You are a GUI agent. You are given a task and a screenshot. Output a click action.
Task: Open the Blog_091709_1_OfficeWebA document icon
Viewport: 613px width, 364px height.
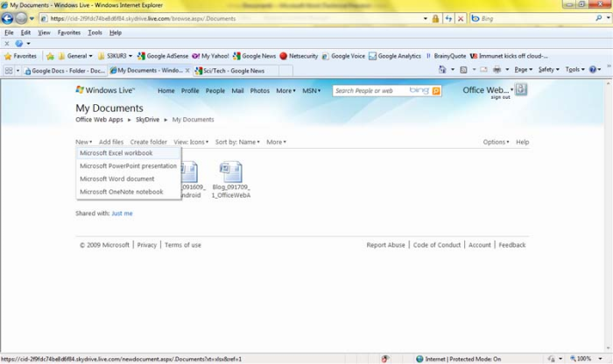tap(230, 171)
